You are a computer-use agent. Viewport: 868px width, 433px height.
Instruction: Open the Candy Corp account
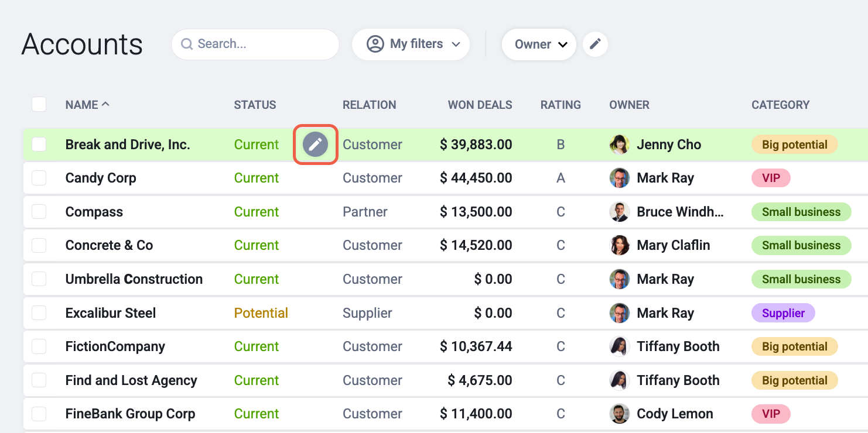(x=101, y=178)
